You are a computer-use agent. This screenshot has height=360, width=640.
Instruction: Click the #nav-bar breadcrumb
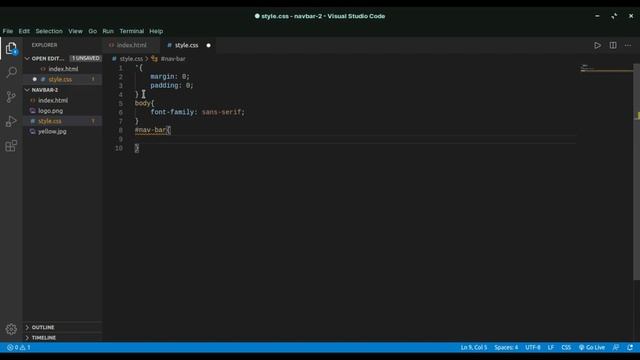coord(173,59)
